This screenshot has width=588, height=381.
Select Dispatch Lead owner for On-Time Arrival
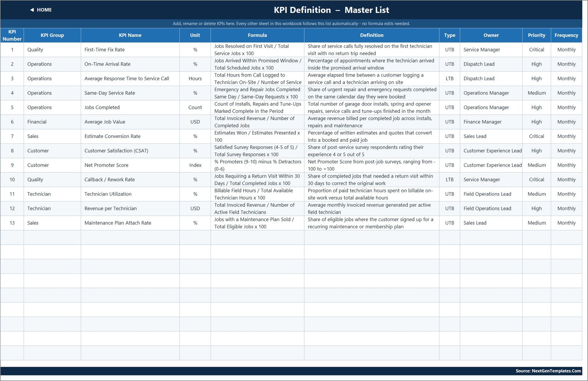click(x=491, y=64)
